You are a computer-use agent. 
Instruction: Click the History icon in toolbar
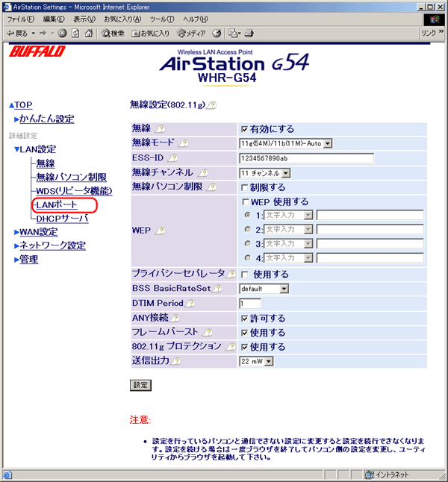coord(217,33)
